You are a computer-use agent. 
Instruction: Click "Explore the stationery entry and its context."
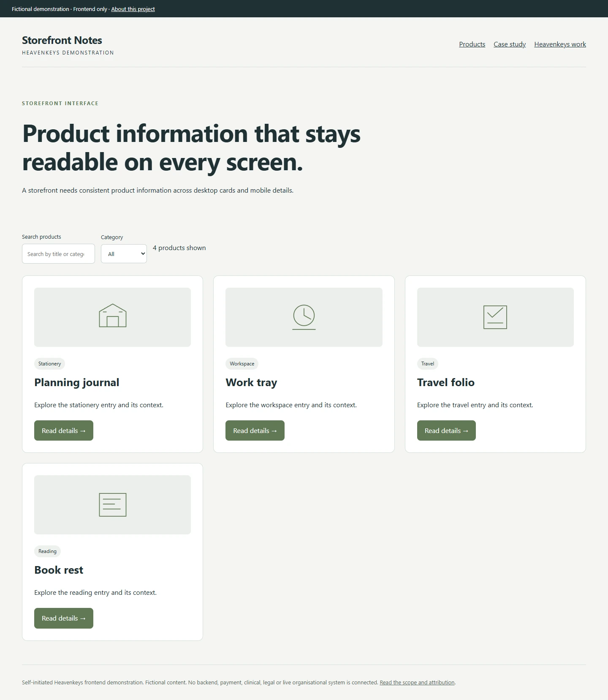pos(99,405)
